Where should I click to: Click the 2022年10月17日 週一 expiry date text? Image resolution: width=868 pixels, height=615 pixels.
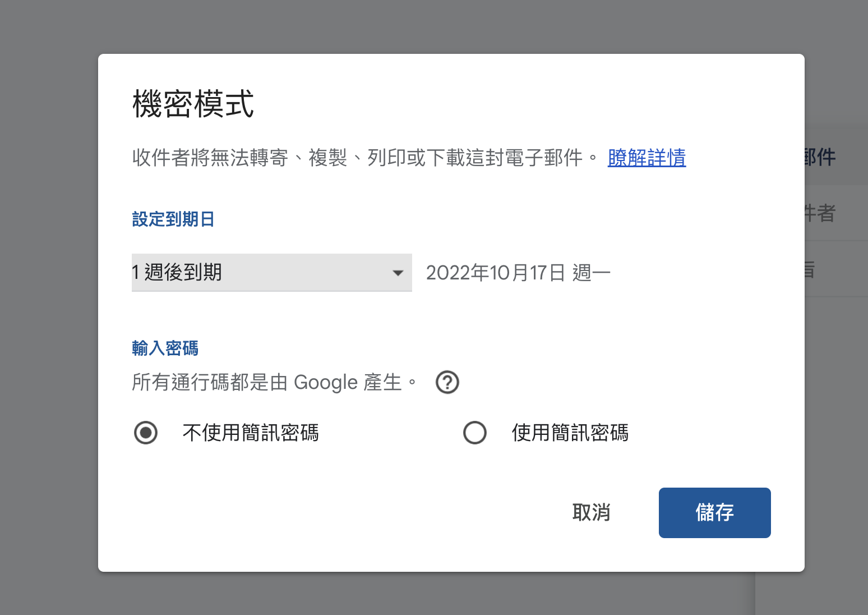pyautogui.click(x=518, y=273)
